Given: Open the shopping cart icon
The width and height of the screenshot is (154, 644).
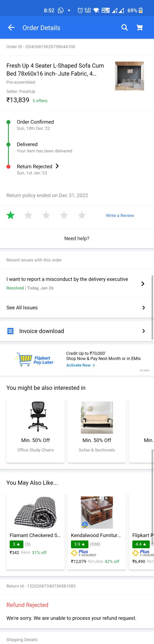Looking at the screenshot, I should (140, 27).
